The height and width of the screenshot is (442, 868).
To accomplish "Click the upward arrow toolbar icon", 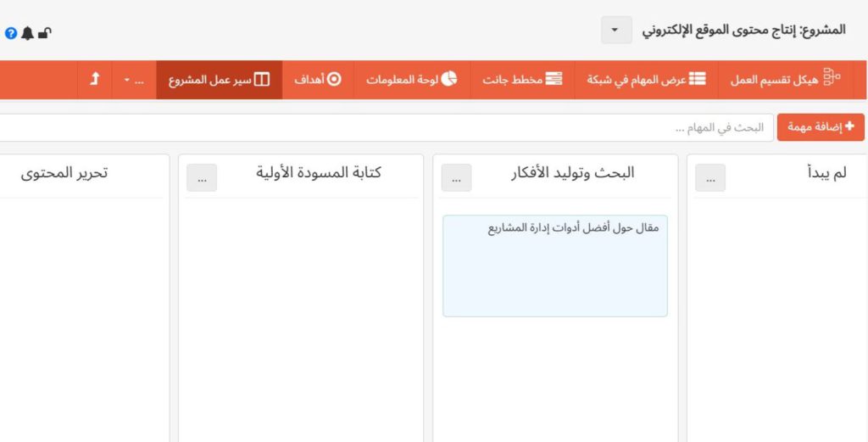I will click(95, 80).
